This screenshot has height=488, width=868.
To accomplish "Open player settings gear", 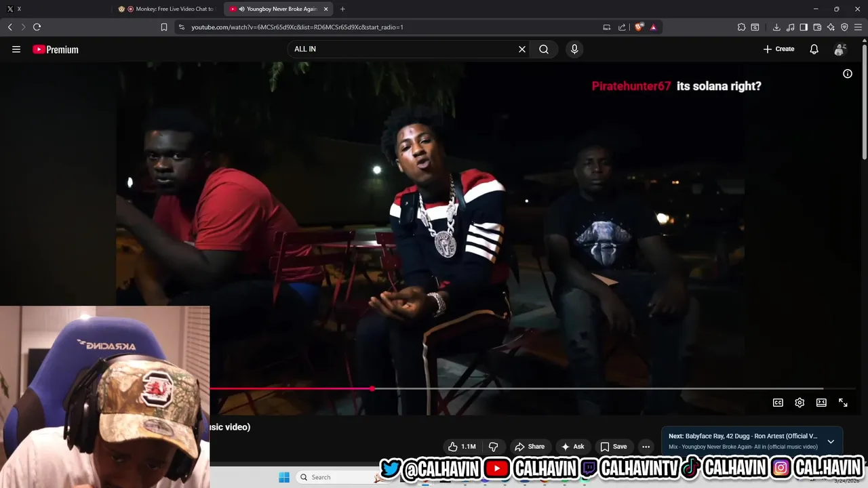I will (800, 403).
